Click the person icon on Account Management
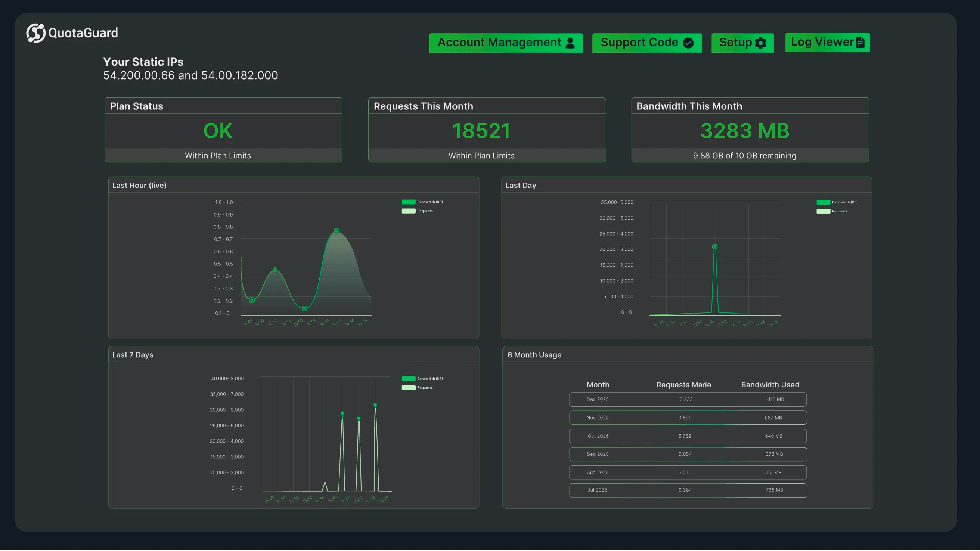The width and height of the screenshot is (980, 551). pos(570,43)
